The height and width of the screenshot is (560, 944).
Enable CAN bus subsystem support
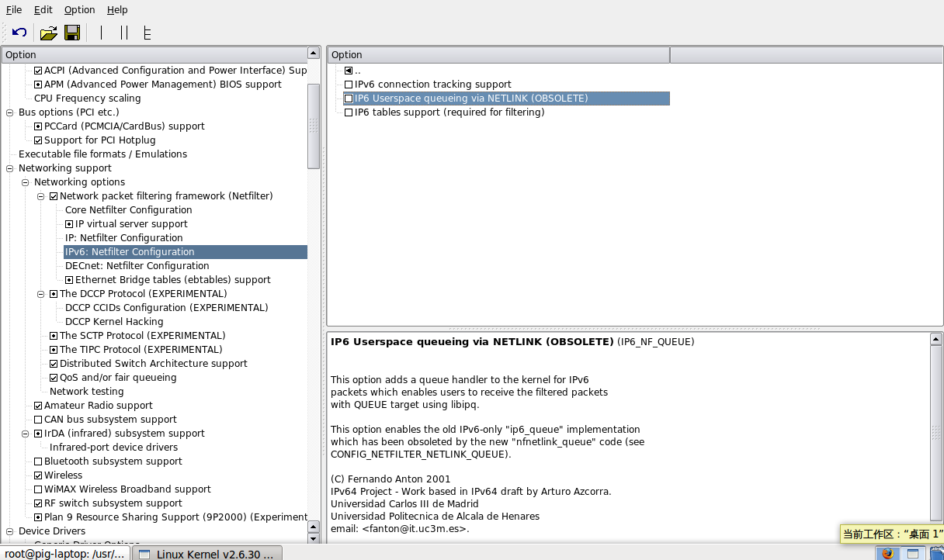tap(38, 420)
